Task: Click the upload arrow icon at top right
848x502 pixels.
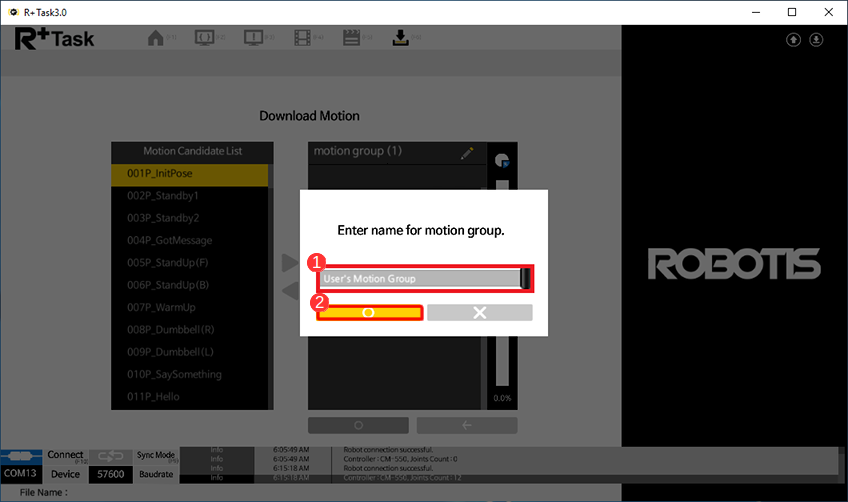Action: (793, 40)
